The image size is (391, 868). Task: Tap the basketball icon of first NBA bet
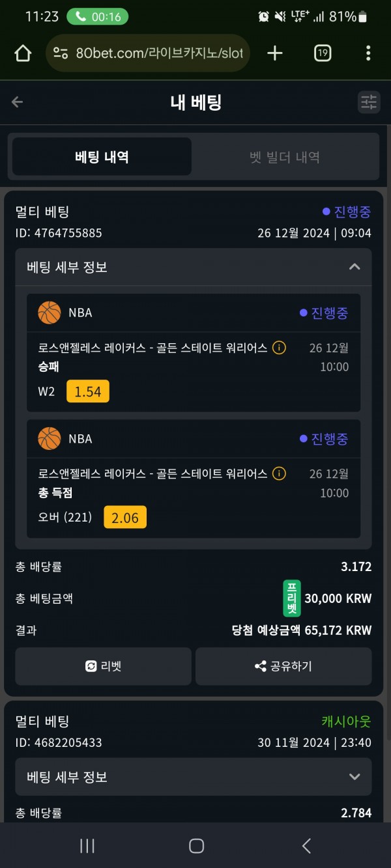[50, 313]
